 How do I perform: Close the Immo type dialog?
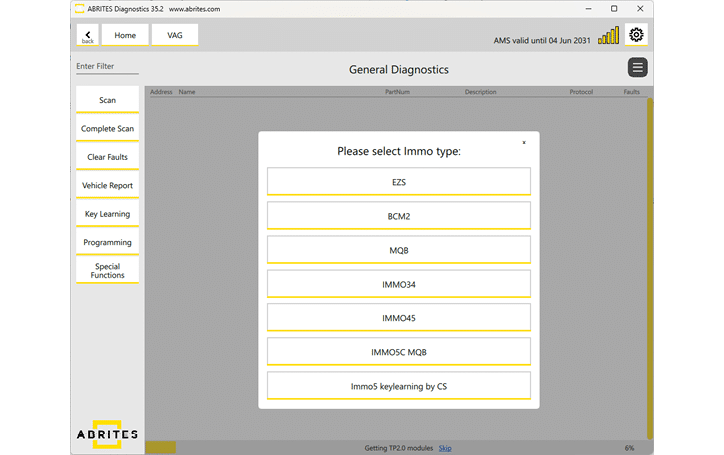click(x=524, y=143)
